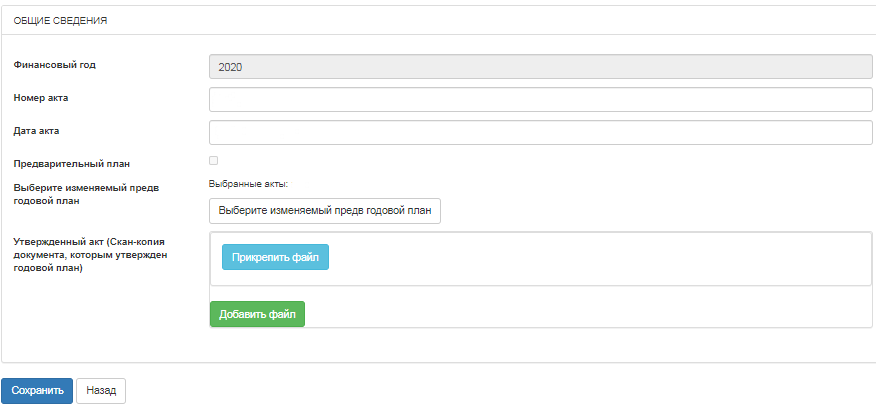Click the left-side Выберите изменяемый предв годовой план label
This screenshot has height=408, width=876.
[x=86, y=194]
